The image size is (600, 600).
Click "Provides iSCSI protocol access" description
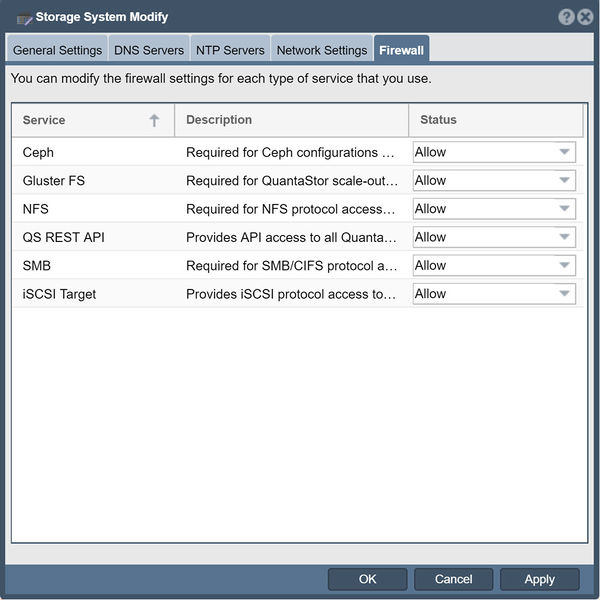[x=291, y=294]
